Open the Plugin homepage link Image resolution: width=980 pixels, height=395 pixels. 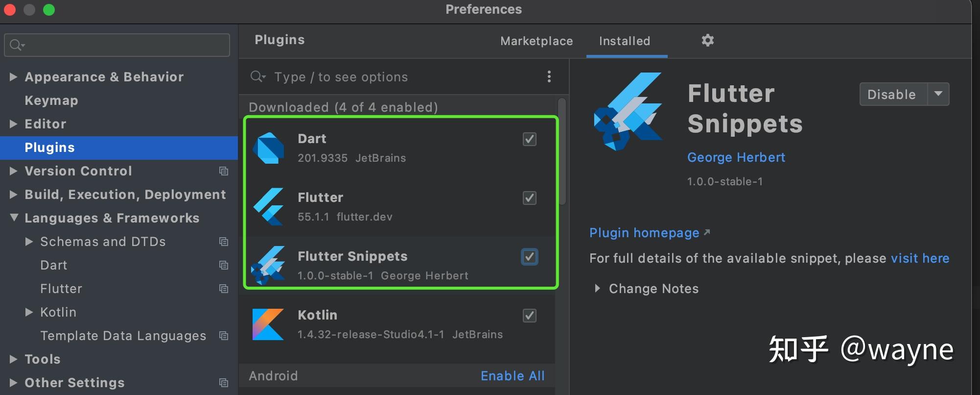pyautogui.click(x=644, y=233)
